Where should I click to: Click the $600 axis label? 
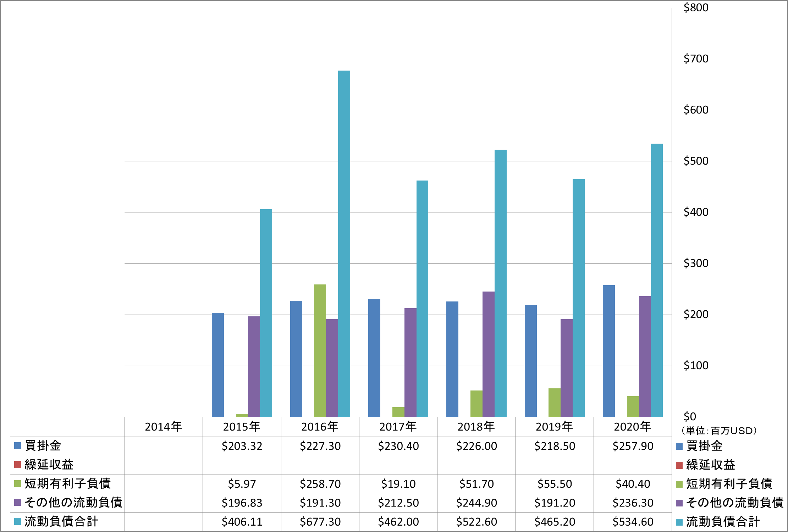pyautogui.click(x=696, y=110)
